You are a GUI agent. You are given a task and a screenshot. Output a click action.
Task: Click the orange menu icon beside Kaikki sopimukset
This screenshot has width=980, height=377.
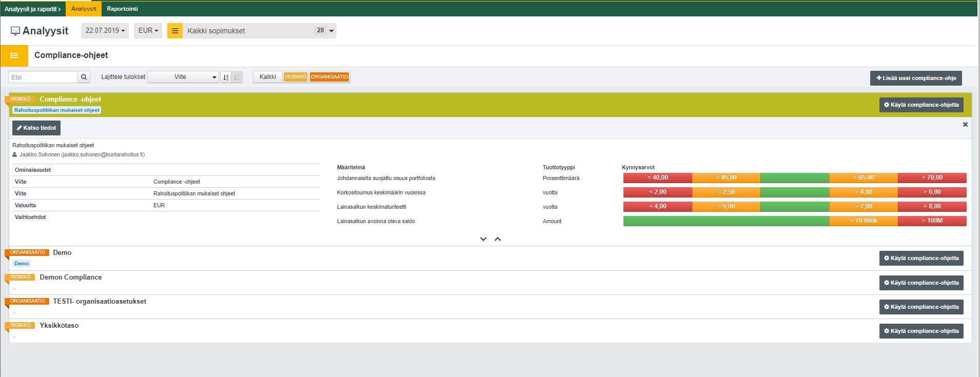pos(175,31)
